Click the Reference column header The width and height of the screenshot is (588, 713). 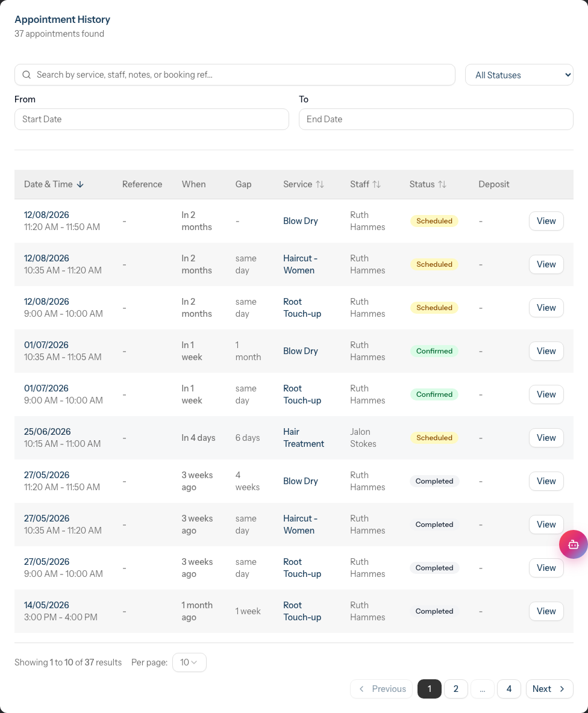pyautogui.click(x=142, y=184)
